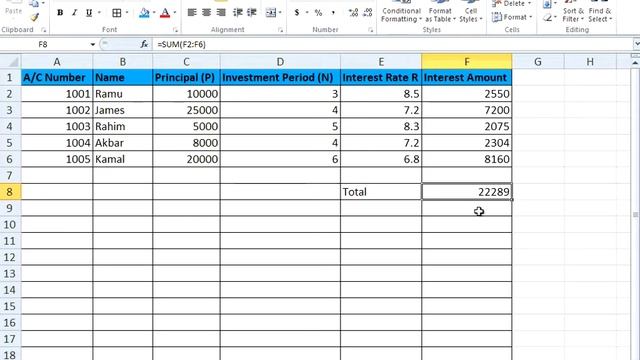Image resolution: width=640 pixels, height=360 pixels.
Task: Click the Percent Style icon
Action: coord(318,13)
